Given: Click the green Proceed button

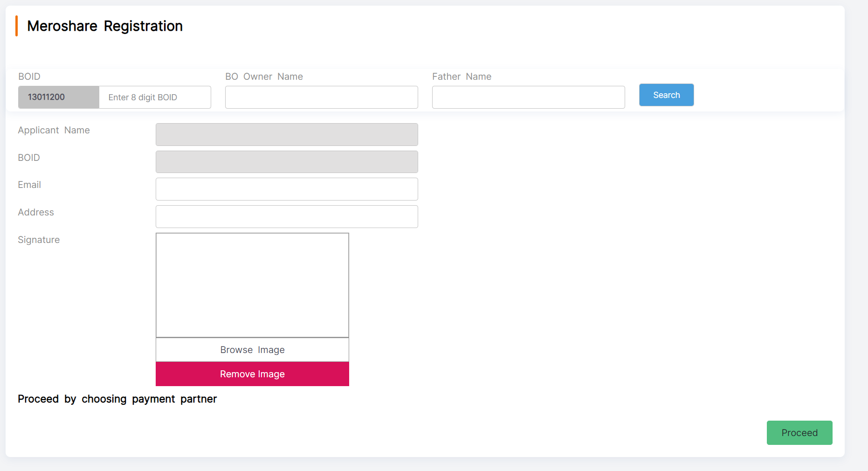Looking at the screenshot, I should pyautogui.click(x=799, y=433).
